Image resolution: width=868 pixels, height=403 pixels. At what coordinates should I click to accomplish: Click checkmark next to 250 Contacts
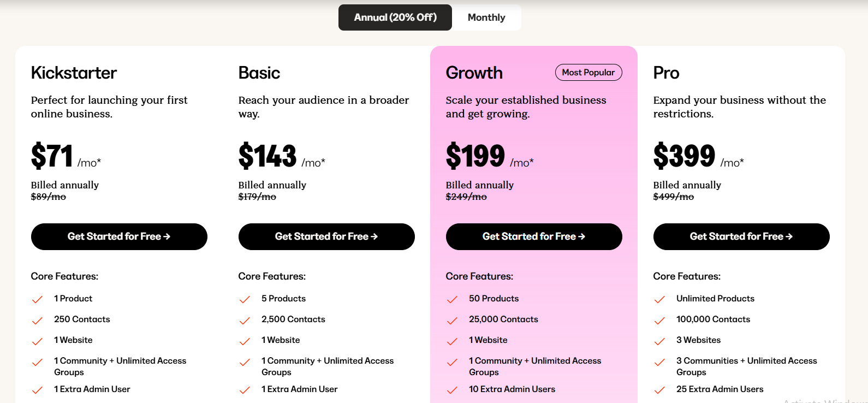pos(37,320)
